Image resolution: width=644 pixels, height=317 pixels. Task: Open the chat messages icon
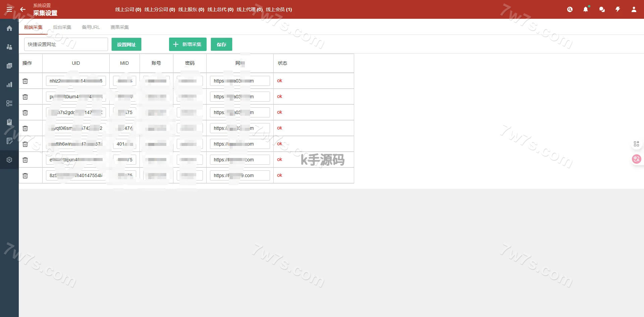tap(602, 9)
